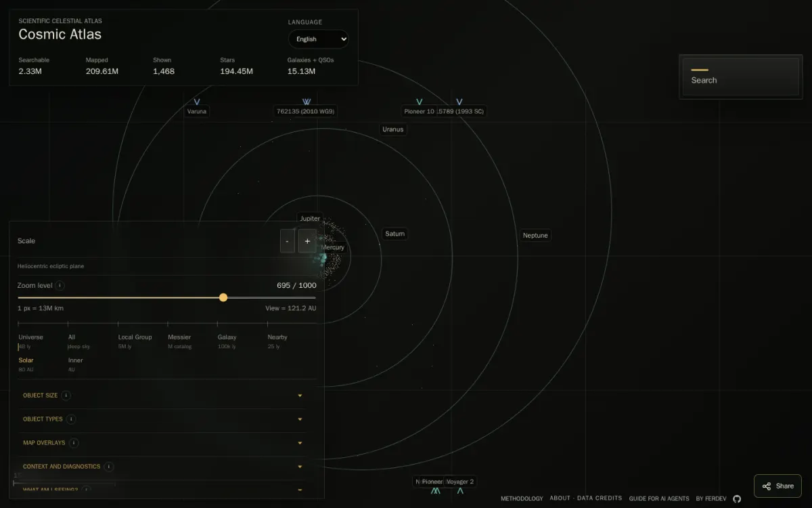This screenshot has height=508, width=812.
Task: Click the Searchable count 2.33M
Action: tap(30, 71)
